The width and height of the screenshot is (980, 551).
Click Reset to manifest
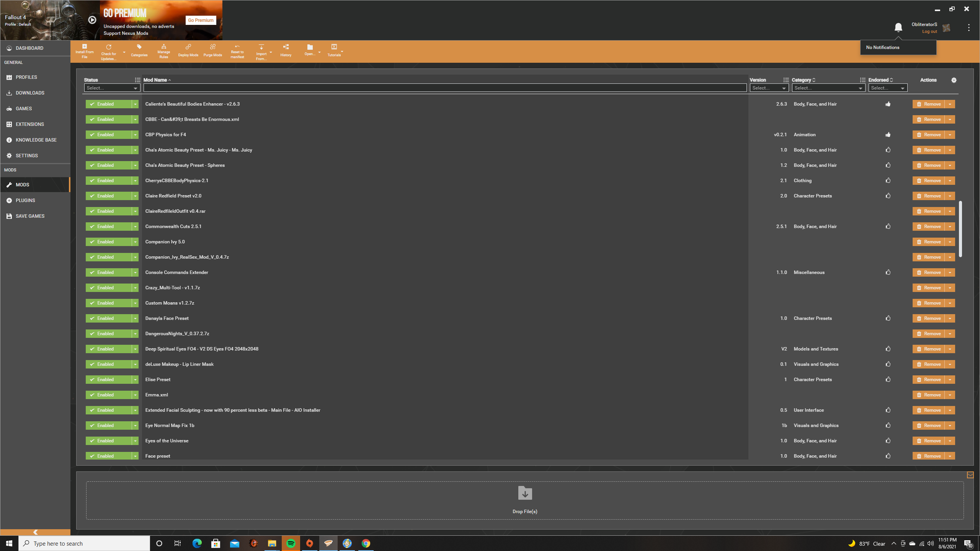point(237,51)
